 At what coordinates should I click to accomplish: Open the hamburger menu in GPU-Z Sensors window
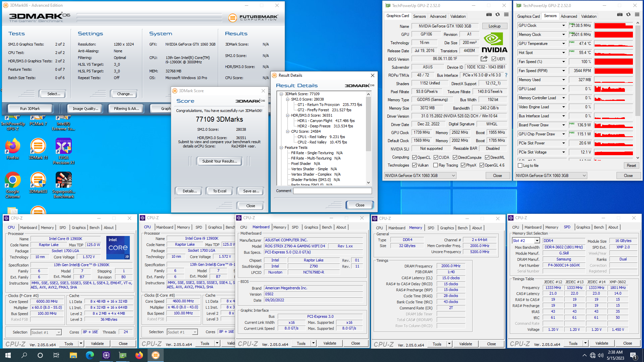point(637,15)
